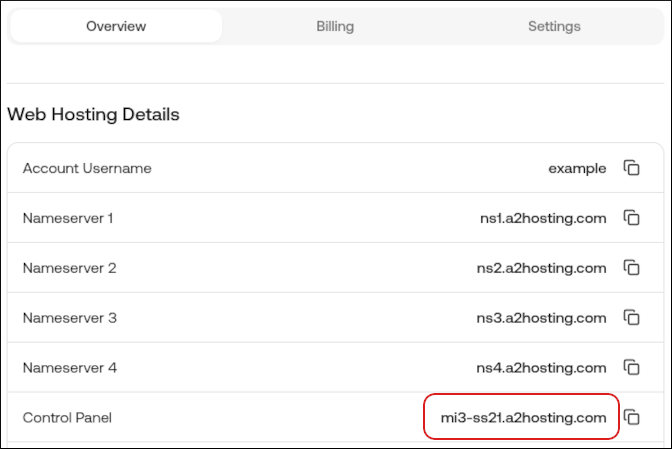Click the Web Hosting Details heading
Viewport: 672px width, 449px height.
point(93,114)
